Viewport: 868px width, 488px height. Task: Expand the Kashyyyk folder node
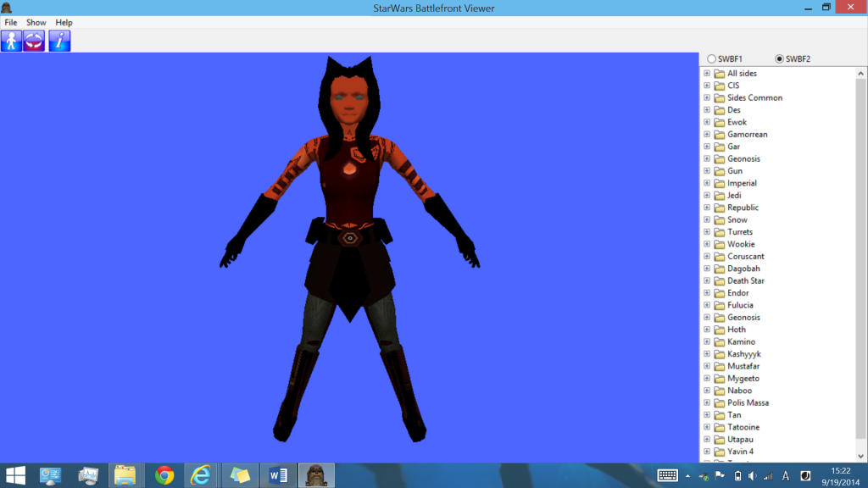click(707, 353)
